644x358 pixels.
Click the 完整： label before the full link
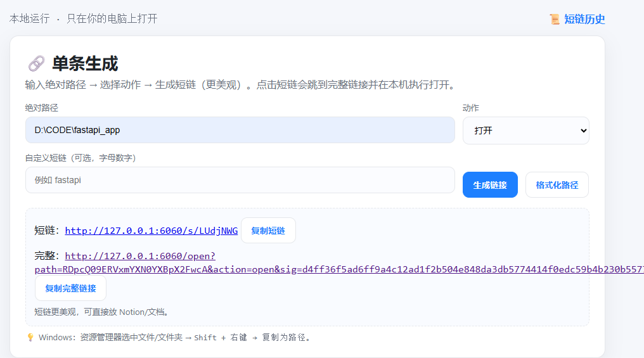pos(48,256)
